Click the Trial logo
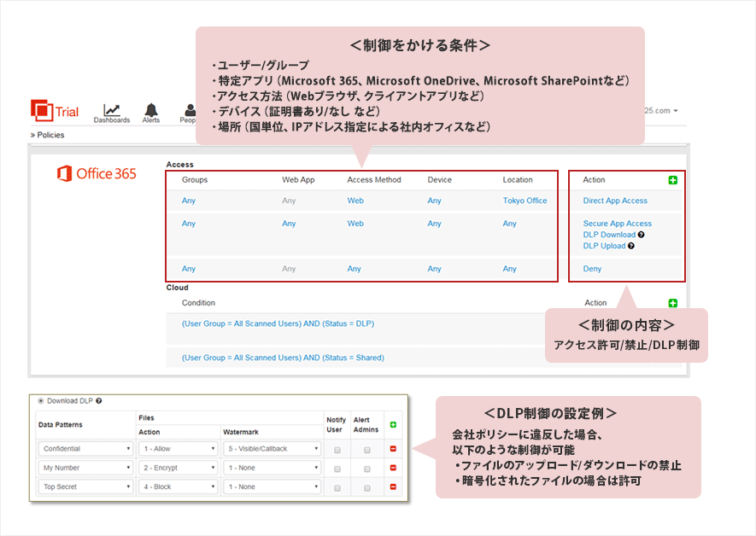 pos(55,111)
